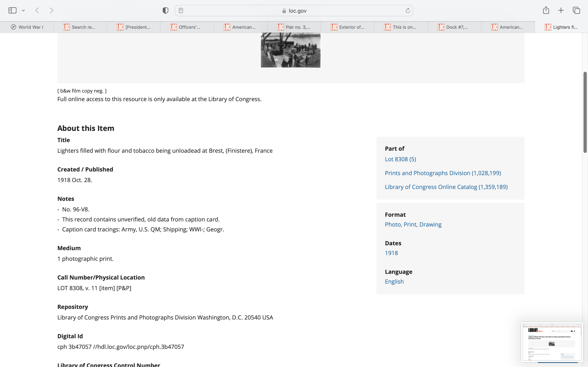This screenshot has height=367, width=588.
Task: Select the Pier no. 3 tab
Action: click(x=294, y=27)
